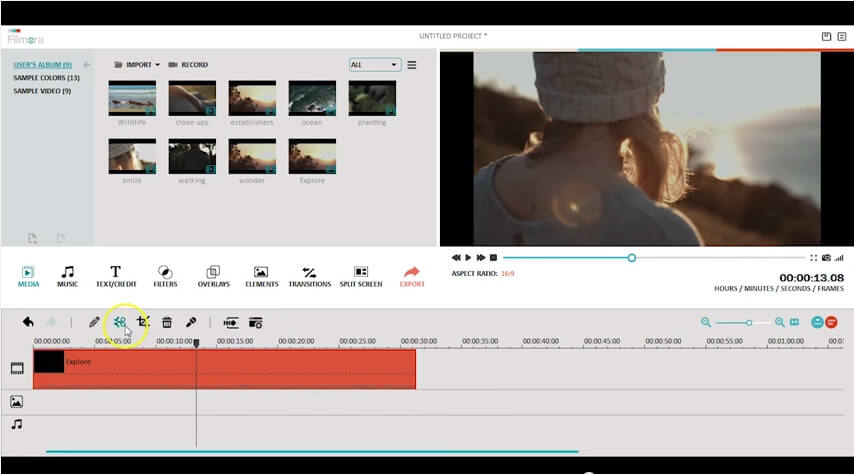
Task: Enter full screen preview
Action: 813,258
